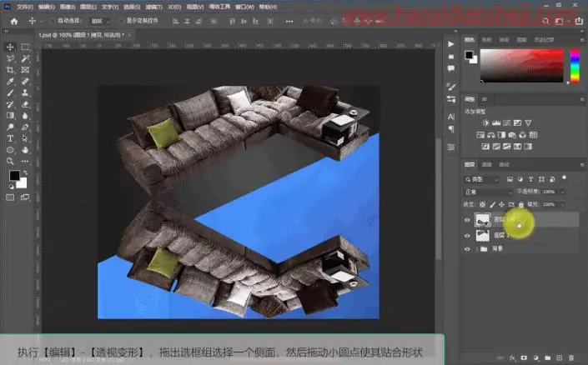Open the Actions play panel icon

click(450, 44)
